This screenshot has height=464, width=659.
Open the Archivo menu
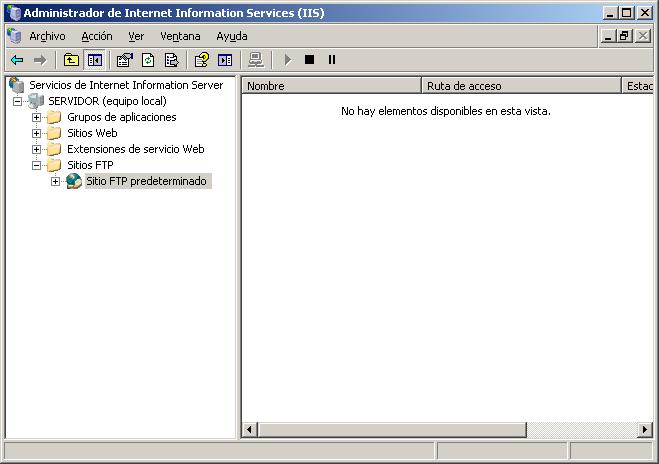pos(47,36)
